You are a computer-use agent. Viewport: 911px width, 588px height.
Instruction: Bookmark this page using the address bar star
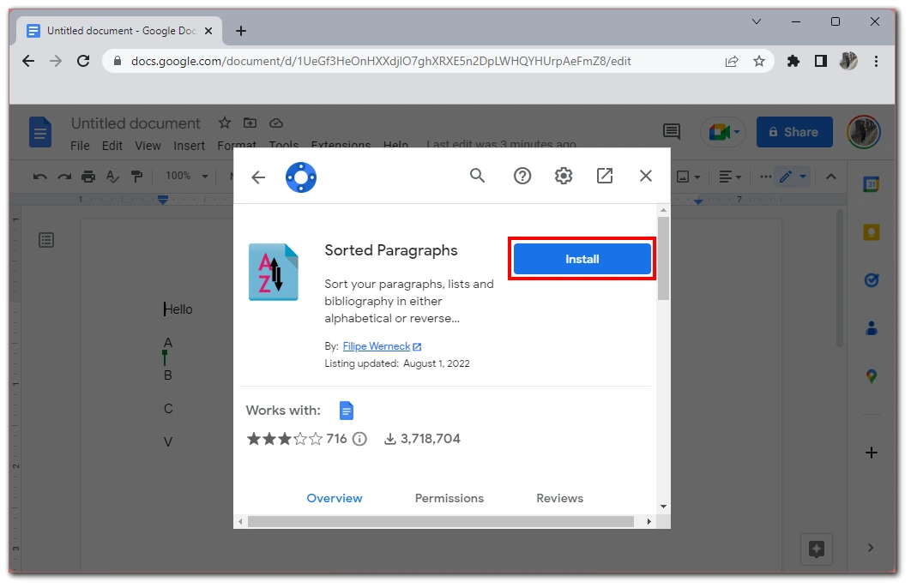tap(759, 61)
